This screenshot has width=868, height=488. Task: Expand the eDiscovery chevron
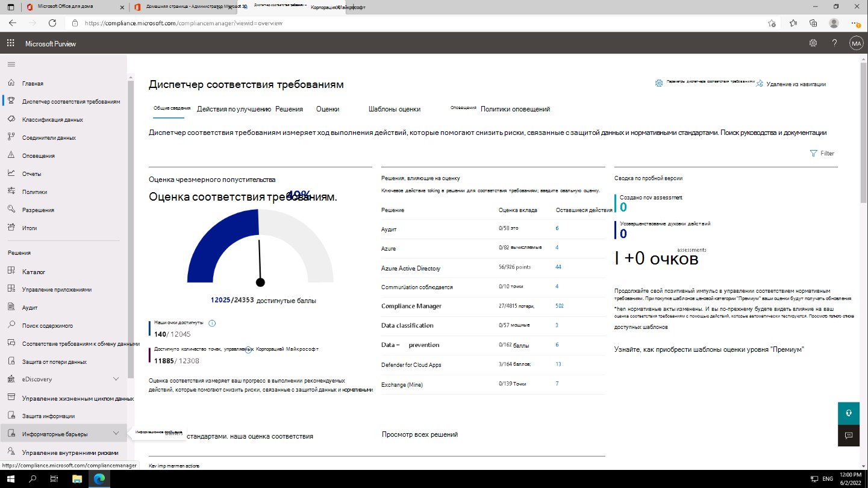116,379
